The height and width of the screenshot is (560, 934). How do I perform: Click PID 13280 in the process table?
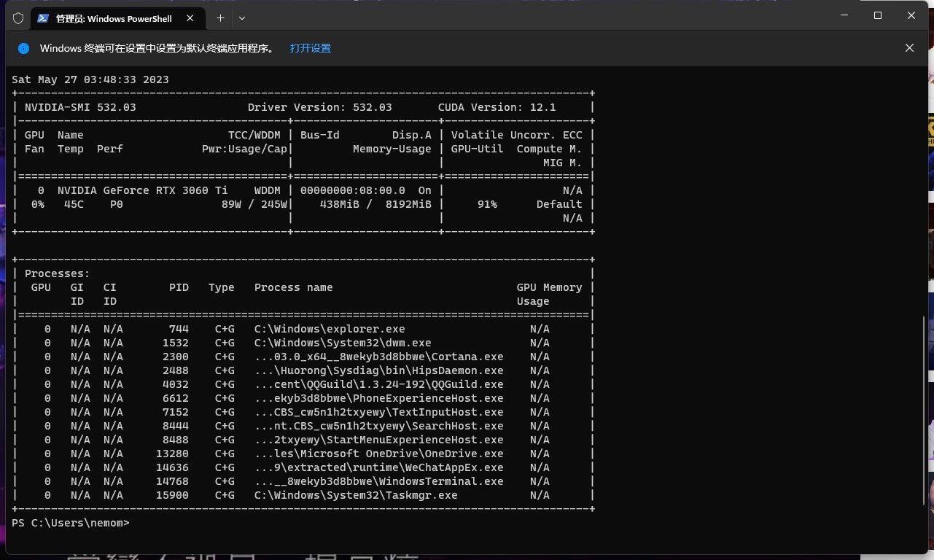(x=172, y=454)
